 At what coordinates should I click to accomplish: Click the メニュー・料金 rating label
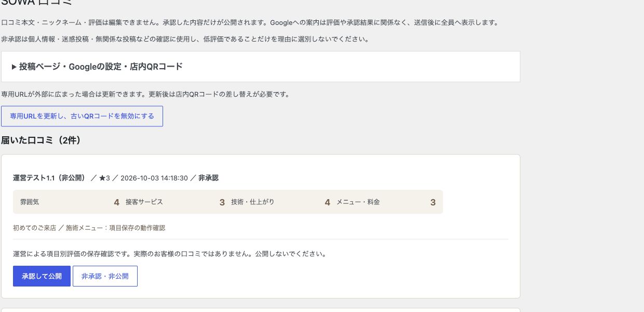(358, 202)
